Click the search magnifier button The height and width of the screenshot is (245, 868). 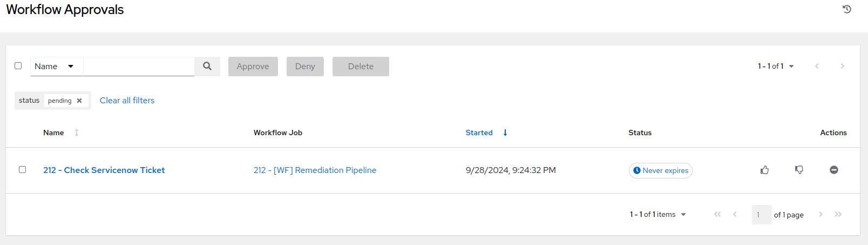[x=207, y=66]
